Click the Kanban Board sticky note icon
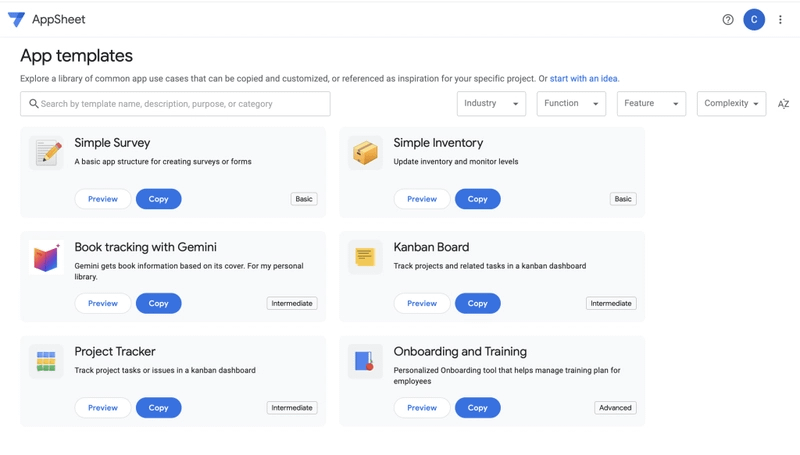800x455 pixels. (x=365, y=257)
